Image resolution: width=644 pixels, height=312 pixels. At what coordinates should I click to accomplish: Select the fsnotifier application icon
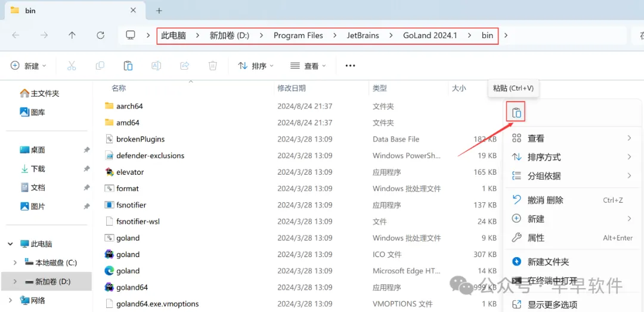click(x=109, y=205)
